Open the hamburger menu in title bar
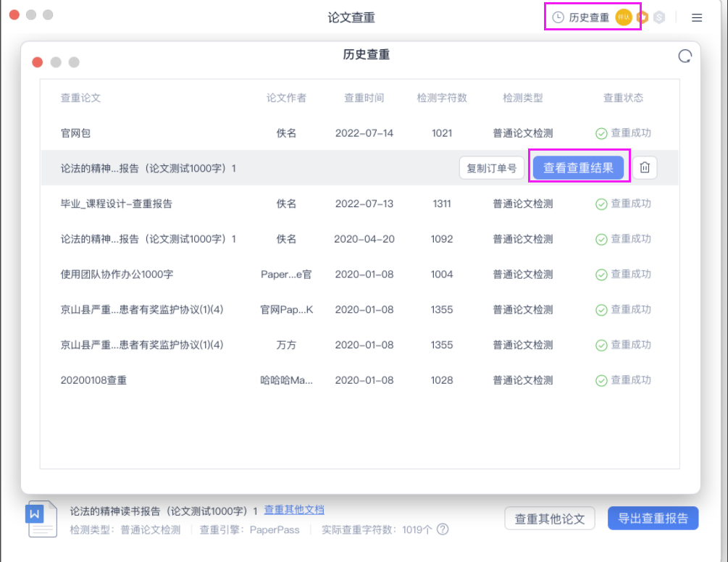Image resolution: width=728 pixels, height=562 pixels. tap(697, 18)
